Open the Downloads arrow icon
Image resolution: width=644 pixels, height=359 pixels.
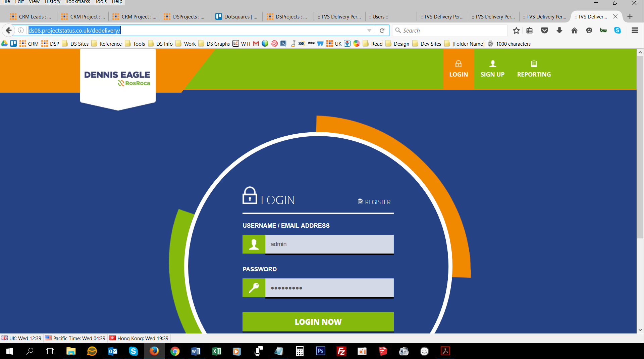(559, 31)
